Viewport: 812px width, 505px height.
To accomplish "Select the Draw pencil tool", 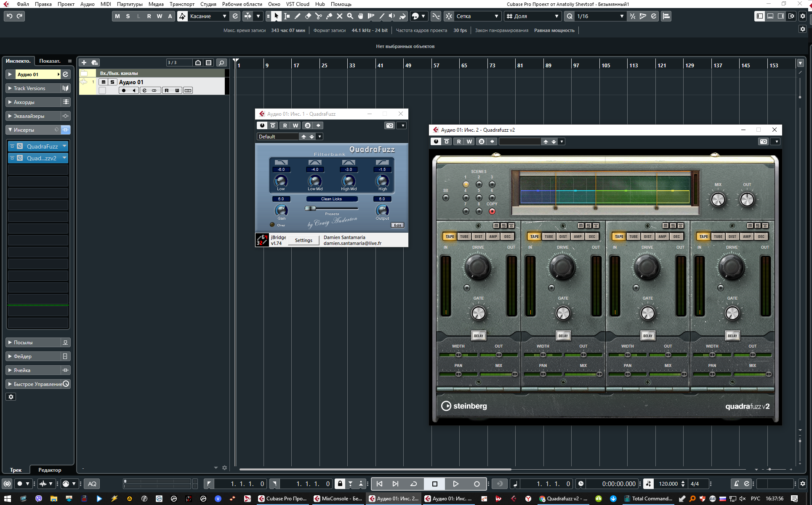I will (x=298, y=16).
